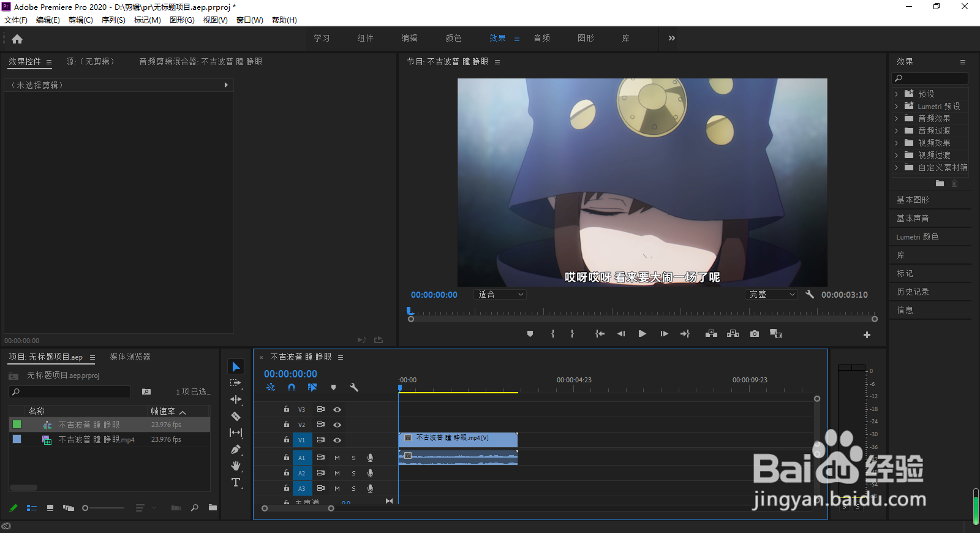Select the Slip tool

click(236, 433)
